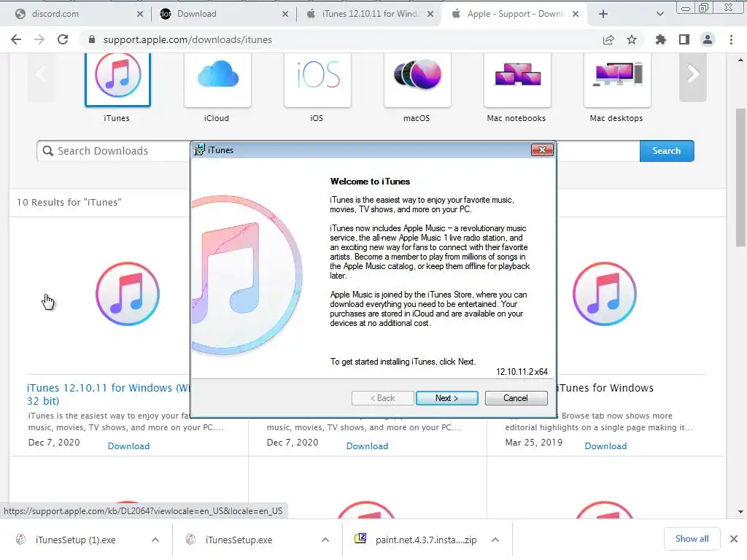Open a new browser tab

603,14
